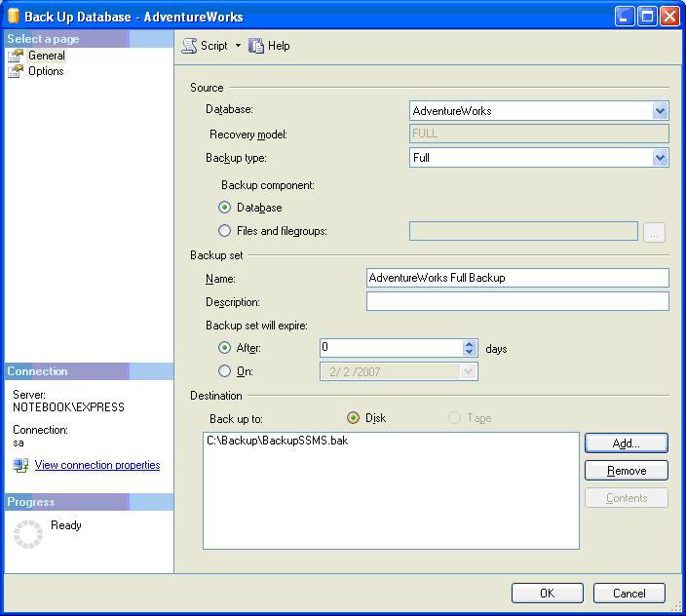Select the General page icon
Screen dimensions: 686x616
tap(16, 56)
